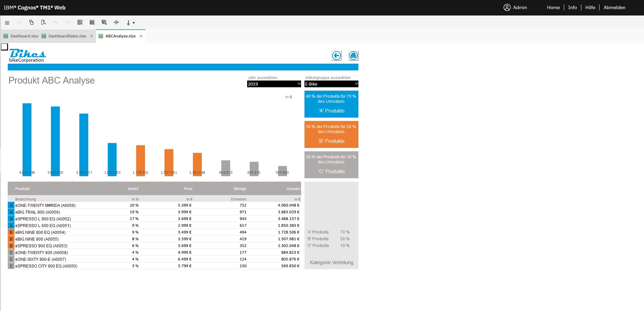The width and height of the screenshot is (644, 311).
Task: Click the orange B category cell for eBIG.NINE 800 EQ
Action: coord(11,232)
